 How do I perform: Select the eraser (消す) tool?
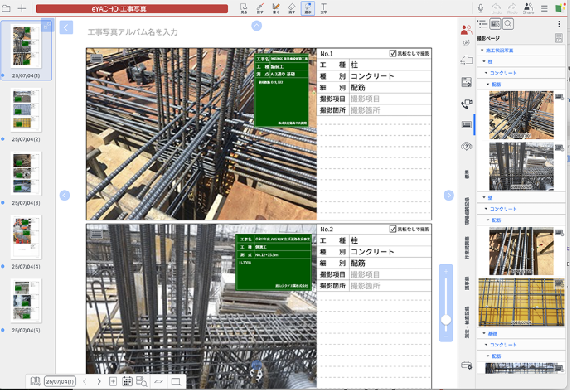tap(291, 8)
